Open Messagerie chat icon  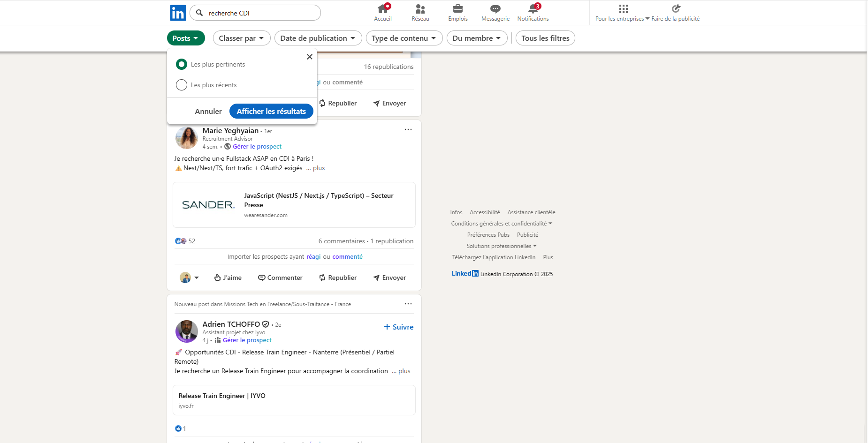[495, 9]
